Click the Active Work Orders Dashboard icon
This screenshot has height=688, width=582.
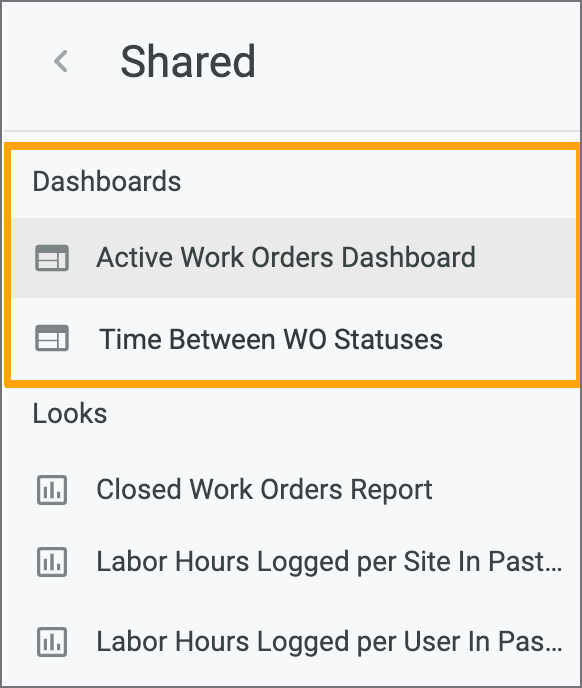click(52, 258)
